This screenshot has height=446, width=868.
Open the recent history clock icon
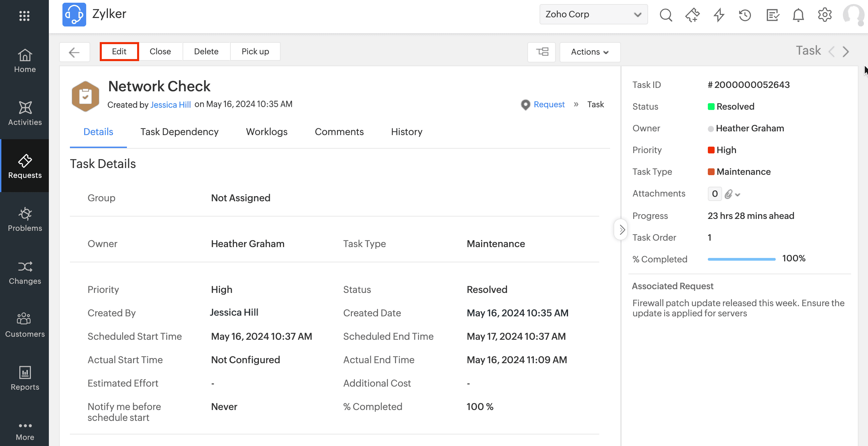tap(745, 15)
